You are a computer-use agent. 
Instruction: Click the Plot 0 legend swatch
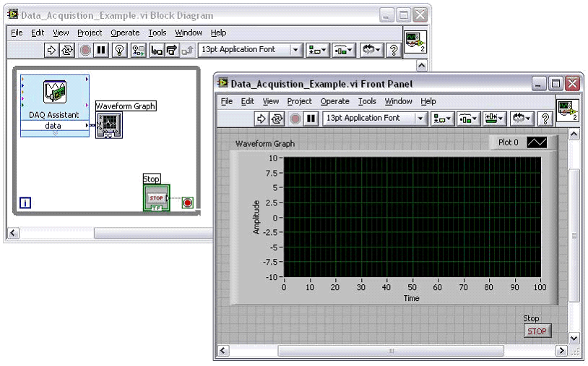537,142
